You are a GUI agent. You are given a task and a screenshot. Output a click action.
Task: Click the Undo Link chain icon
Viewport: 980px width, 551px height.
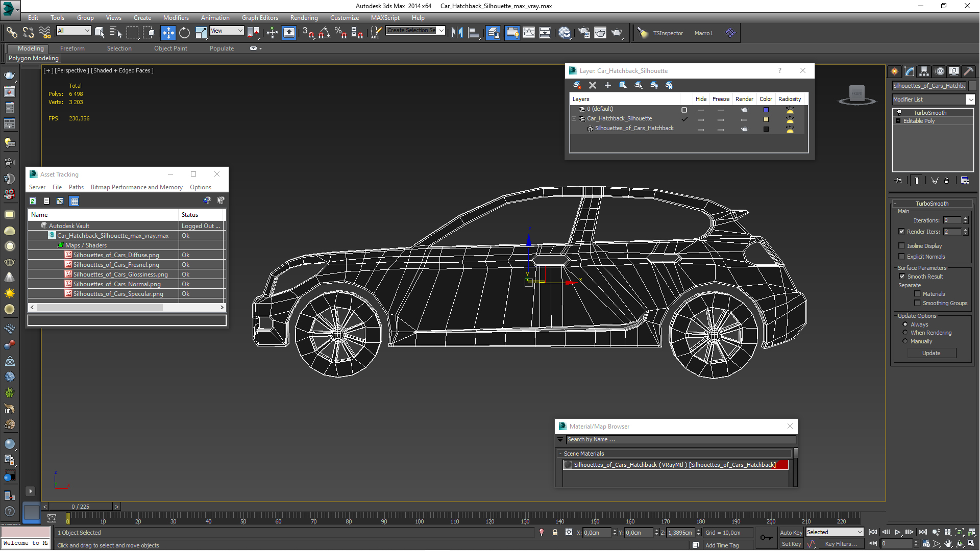(x=28, y=33)
